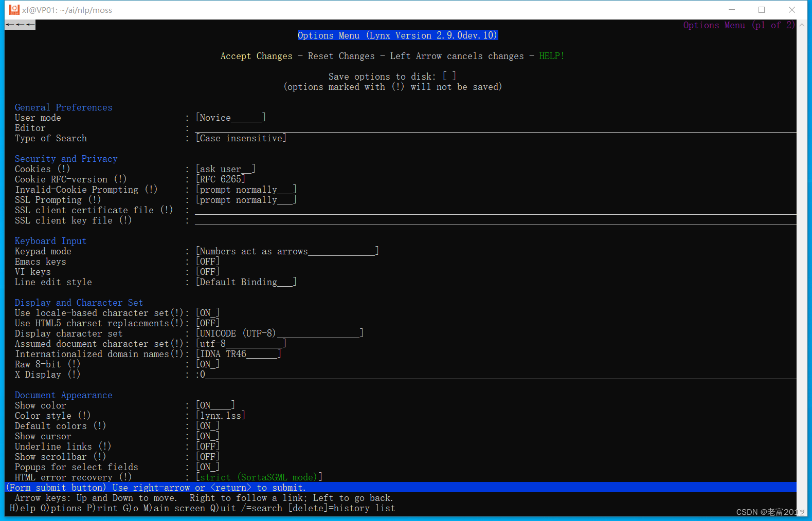Viewport: 812px width, 521px height.
Task: Click the Keyboard Input heading
Action: [x=50, y=241]
